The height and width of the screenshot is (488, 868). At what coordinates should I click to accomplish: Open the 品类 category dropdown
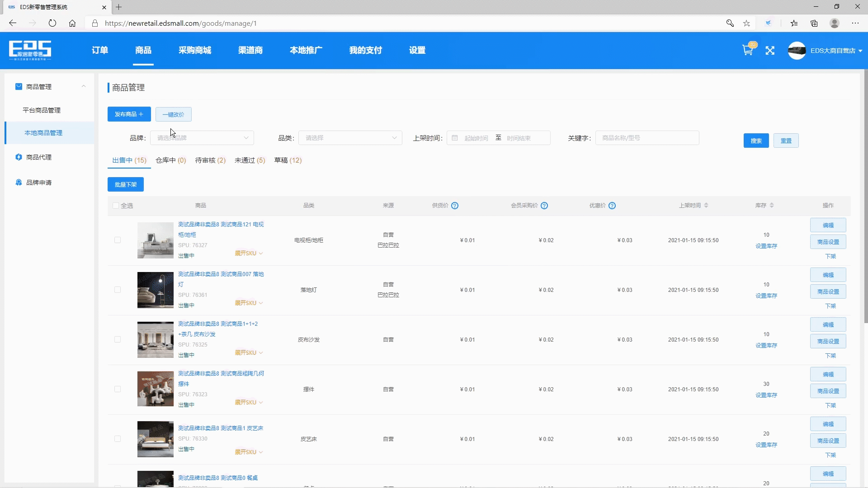350,138
